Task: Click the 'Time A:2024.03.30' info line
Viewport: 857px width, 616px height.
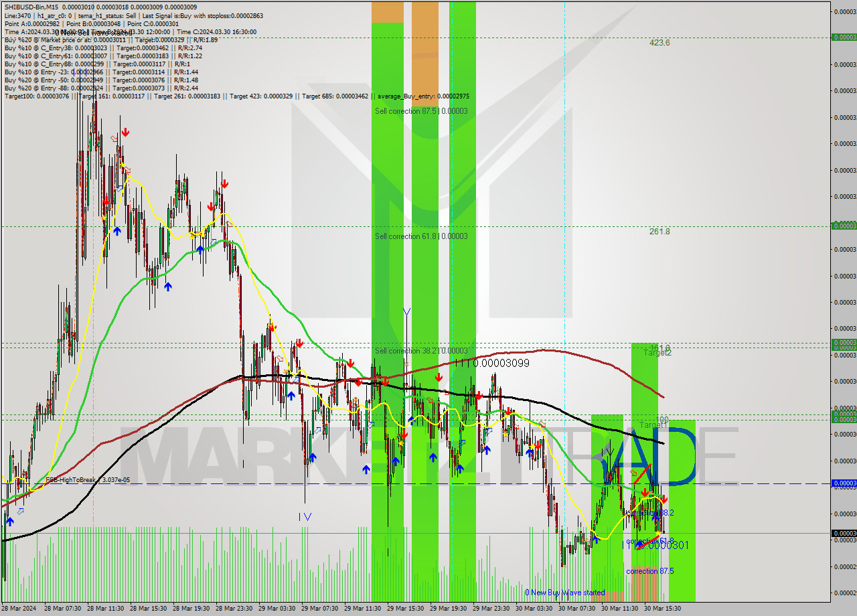Action: click(x=130, y=31)
